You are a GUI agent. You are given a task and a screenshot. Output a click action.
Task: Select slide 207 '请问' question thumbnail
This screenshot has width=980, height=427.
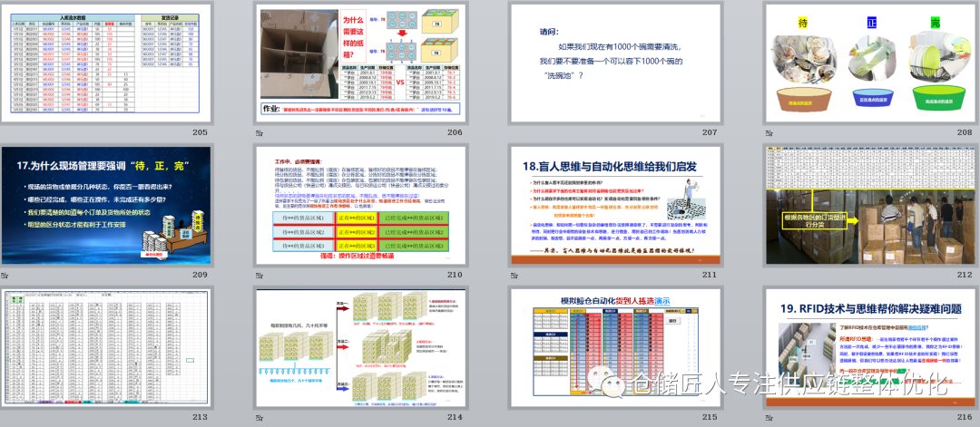pos(615,62)
